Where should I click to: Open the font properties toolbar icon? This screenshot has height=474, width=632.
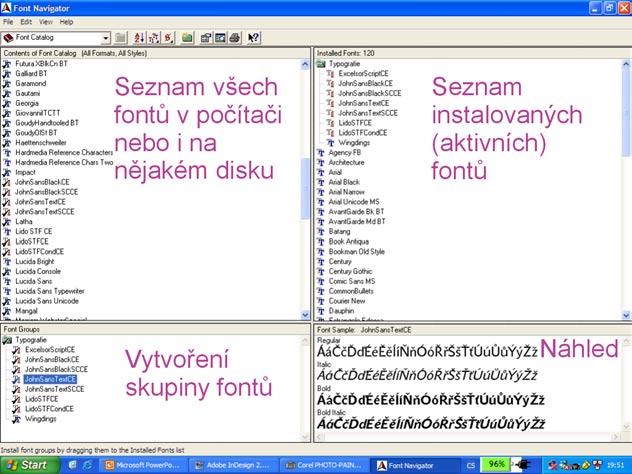pos(206,38)
